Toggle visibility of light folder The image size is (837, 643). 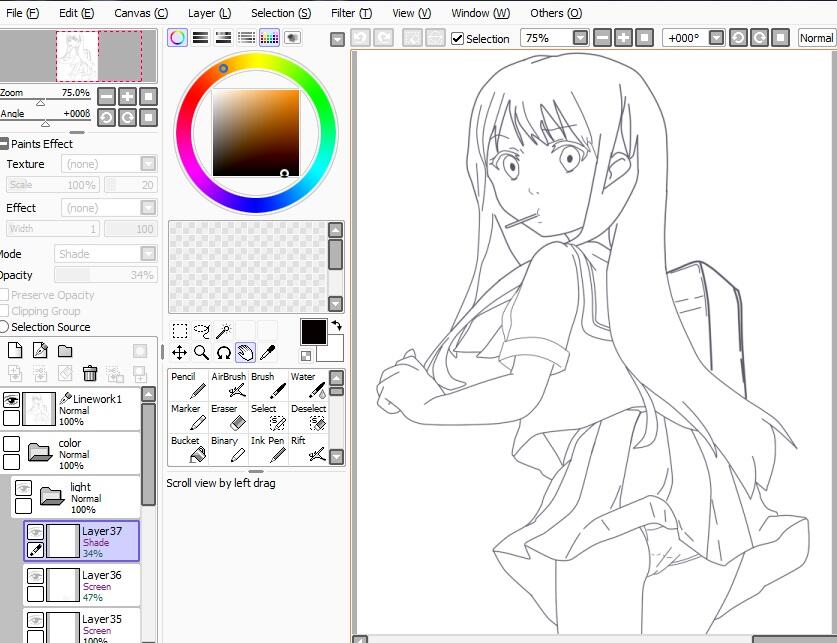pos(23,487)
